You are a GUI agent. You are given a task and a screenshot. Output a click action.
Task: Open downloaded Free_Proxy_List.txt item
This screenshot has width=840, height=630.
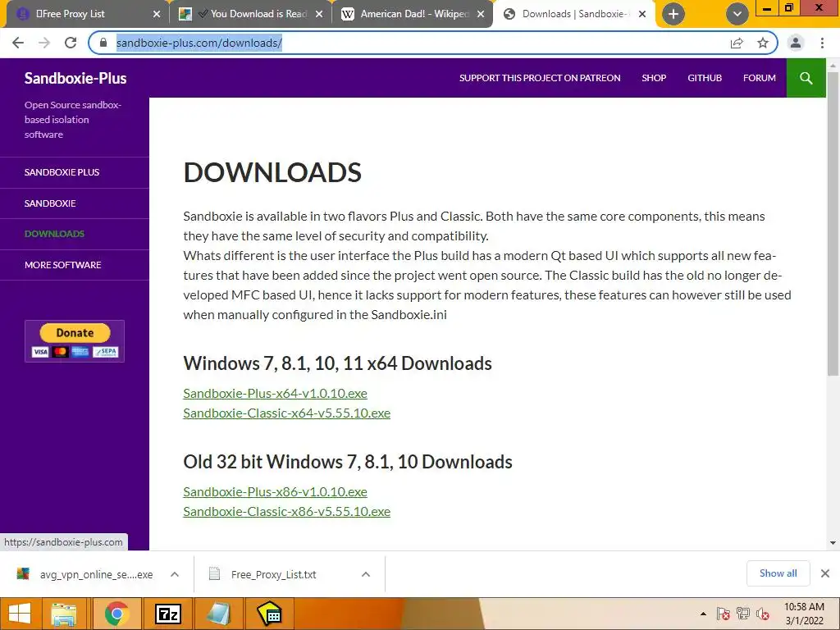point(265,574)
